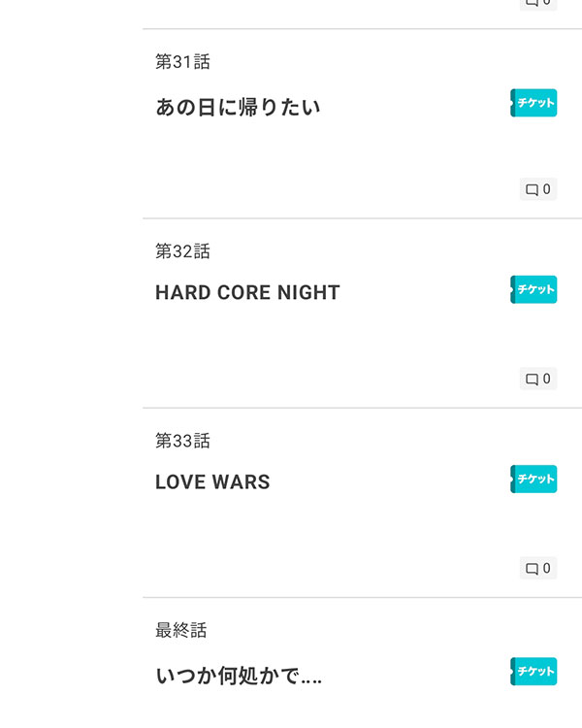Image resolution: width=582 pixels, height=728 pixels.
Task: Open episode titled あの日に帰りたい
Action: point(238,107)
